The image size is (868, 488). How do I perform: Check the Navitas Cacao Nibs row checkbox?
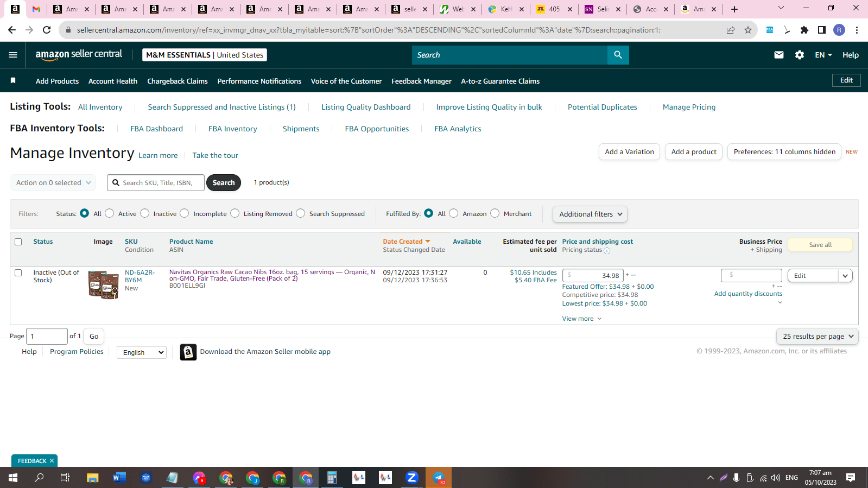tap(18, 273)
